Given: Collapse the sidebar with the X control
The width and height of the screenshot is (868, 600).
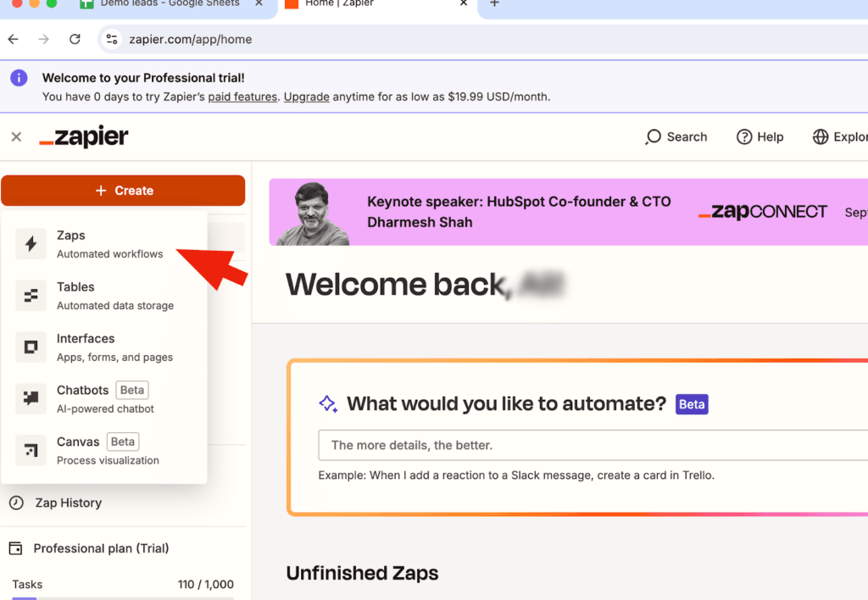Looking at the screenshot, I should point(15,136).
